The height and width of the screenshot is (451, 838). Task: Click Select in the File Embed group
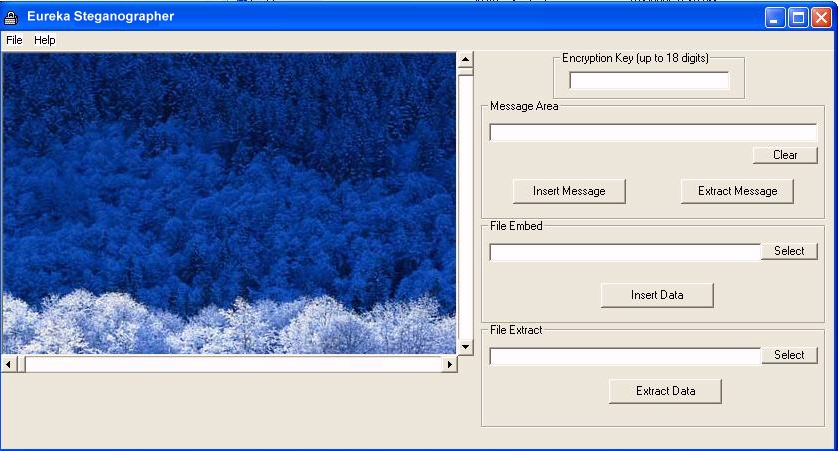[x=789, y=251]
